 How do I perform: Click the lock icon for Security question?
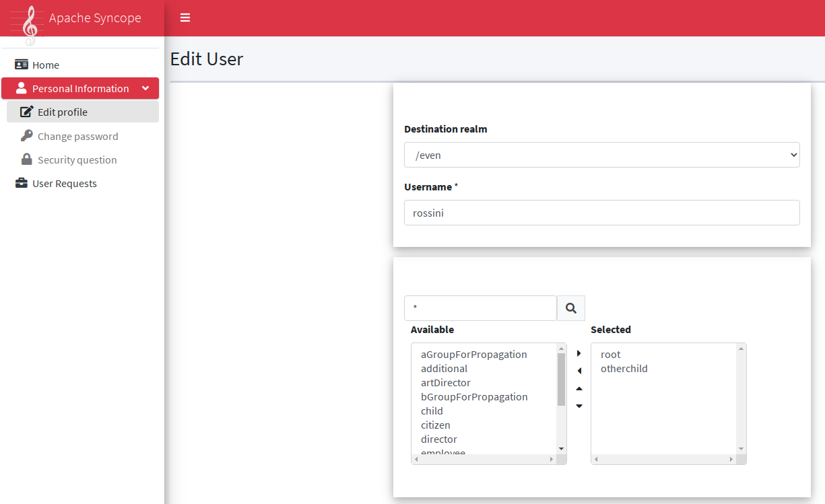click(x=27, y=159)
